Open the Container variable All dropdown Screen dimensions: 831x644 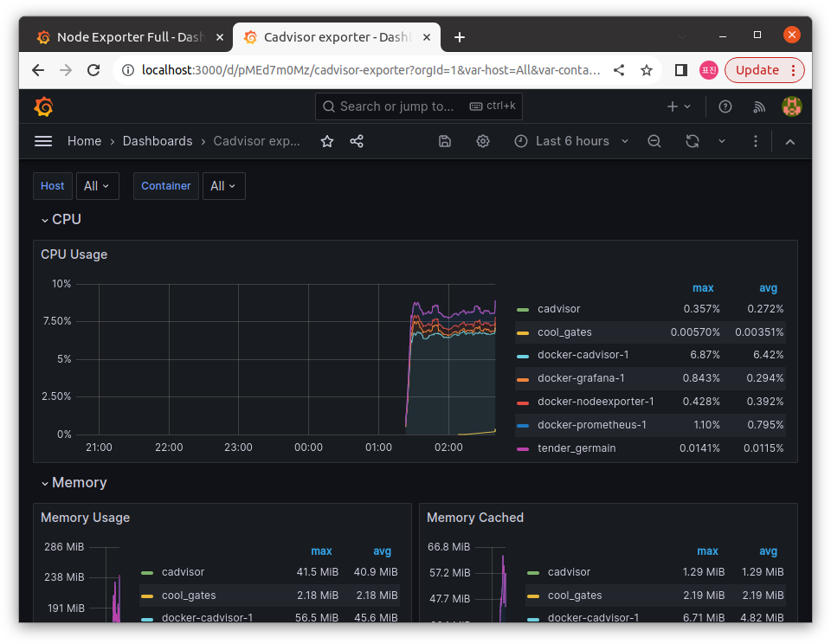point(223,186)
